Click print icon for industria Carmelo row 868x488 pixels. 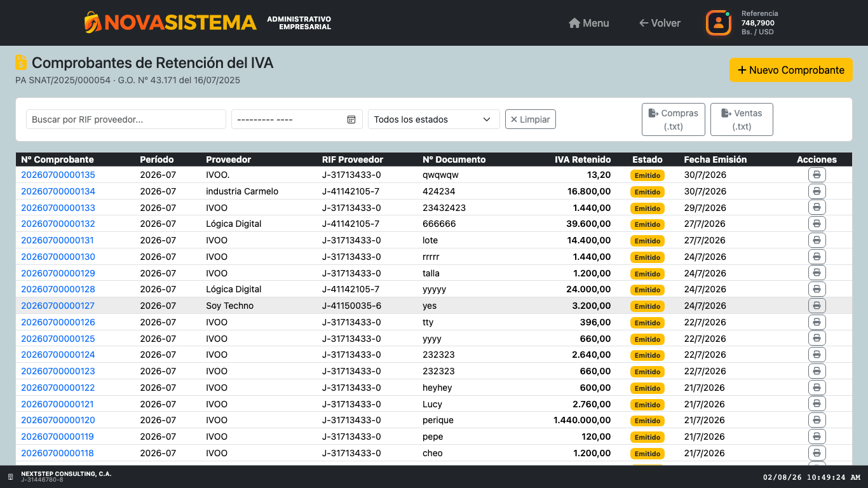click(x=817, y=191)
